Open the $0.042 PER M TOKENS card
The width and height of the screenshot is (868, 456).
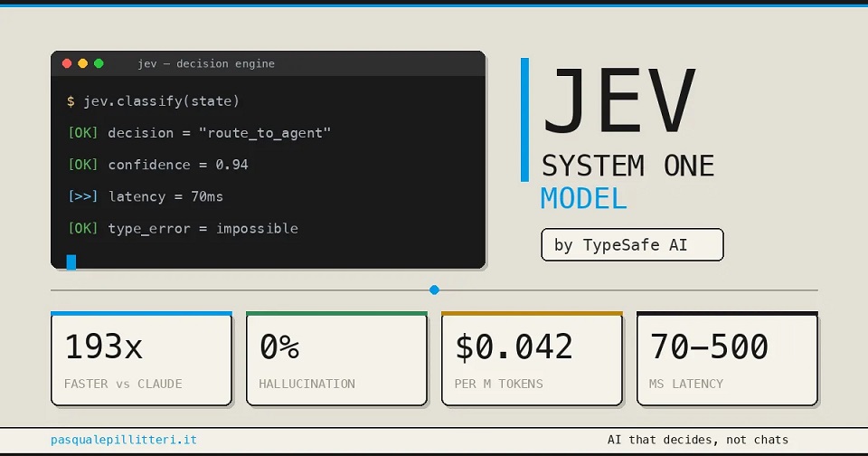[x=532, y=358]
